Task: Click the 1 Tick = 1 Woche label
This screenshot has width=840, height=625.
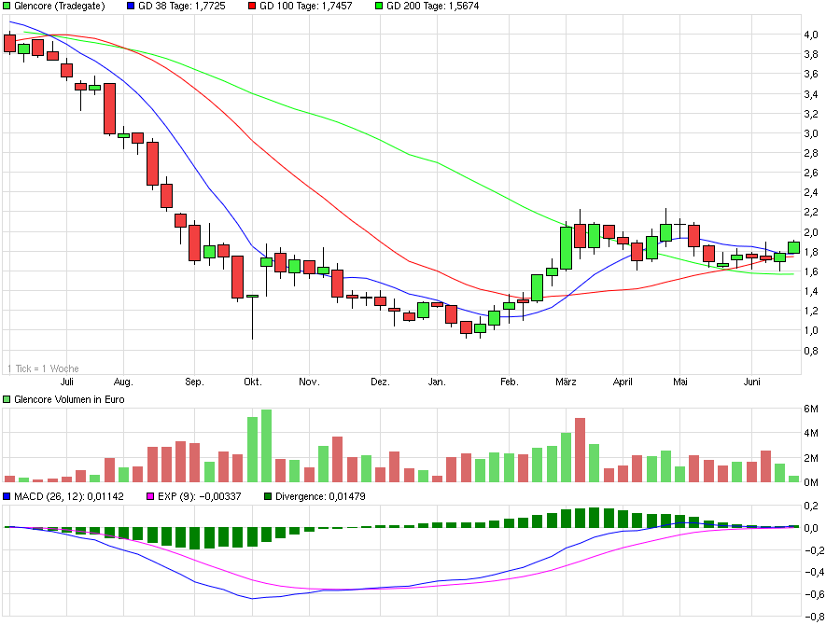Action: (42, 368)
